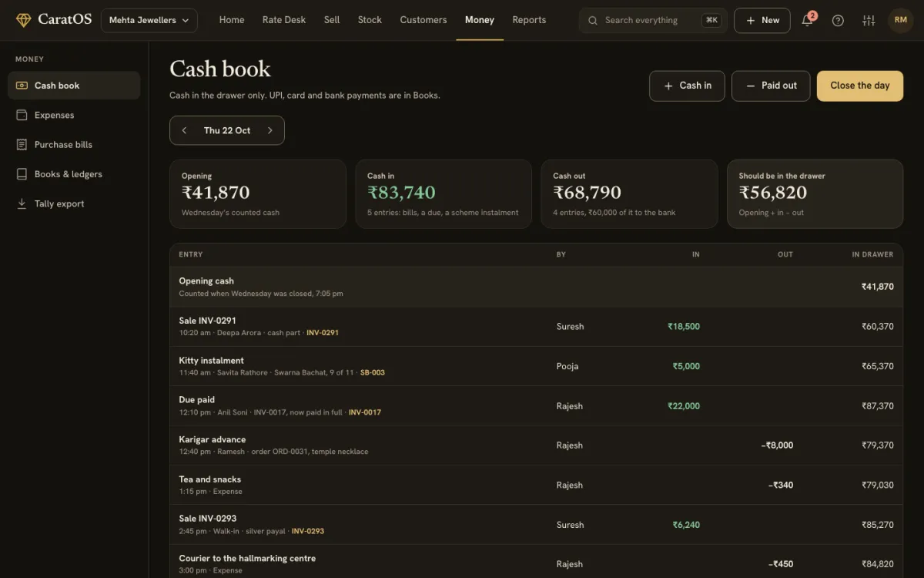Go to previous day with left chevron
Image resolution: width=924 pixels, height=578 pixels.
pos(184,130)
